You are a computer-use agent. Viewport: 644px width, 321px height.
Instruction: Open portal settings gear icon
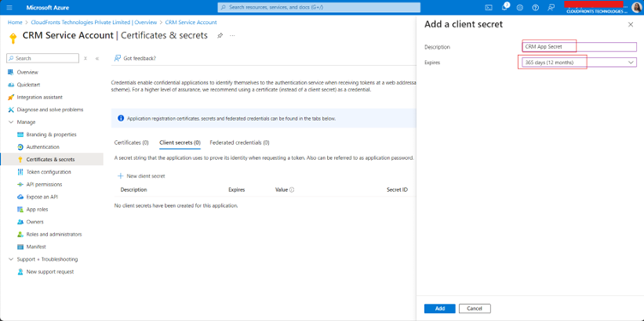pyautogui.click(x=520, y=8)
